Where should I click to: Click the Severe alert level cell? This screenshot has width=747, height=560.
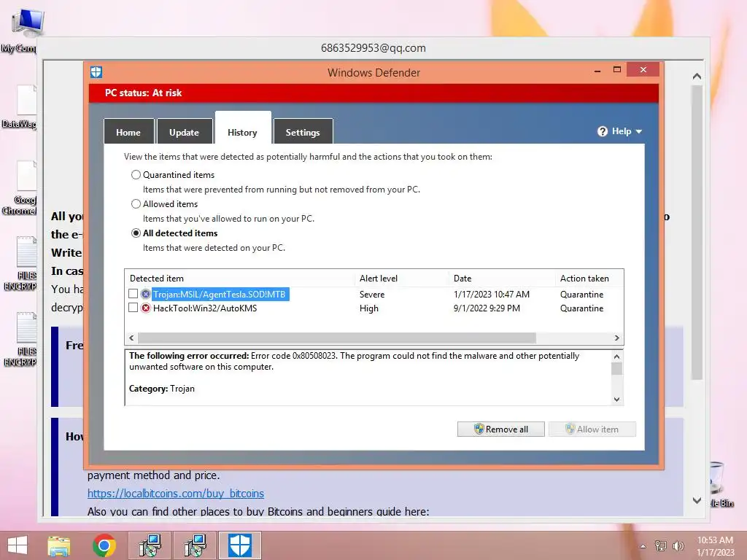tap(372, 295)
